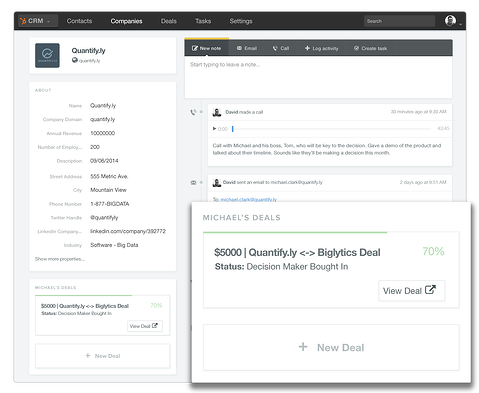
Task: Play the call recording
Action: 214,128
